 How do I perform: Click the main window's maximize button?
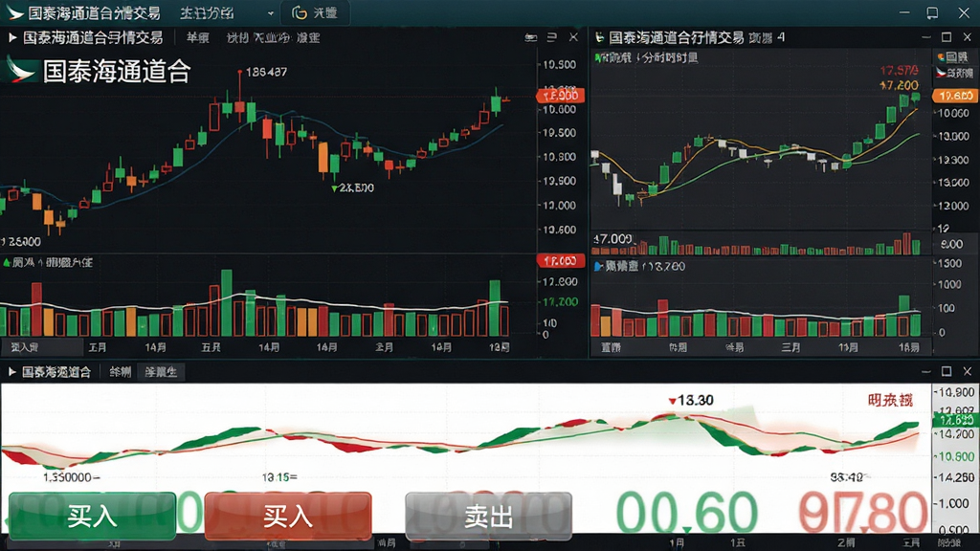pos(932,12)
